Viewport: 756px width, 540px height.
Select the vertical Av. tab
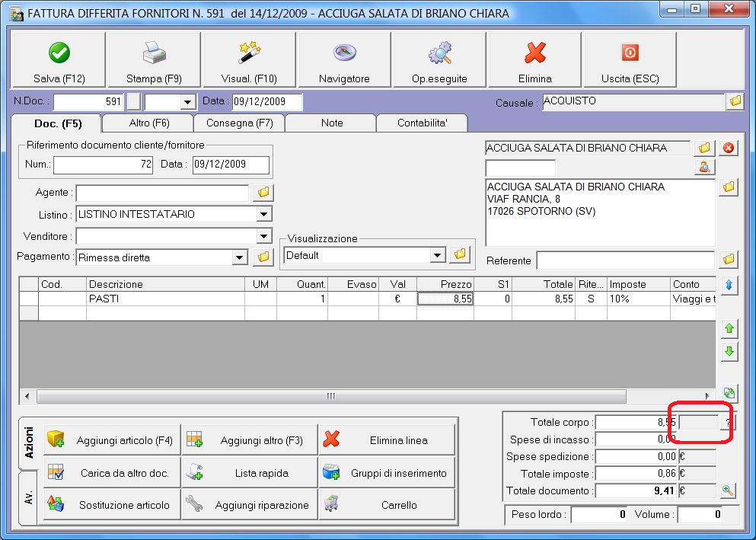(28, 497)
